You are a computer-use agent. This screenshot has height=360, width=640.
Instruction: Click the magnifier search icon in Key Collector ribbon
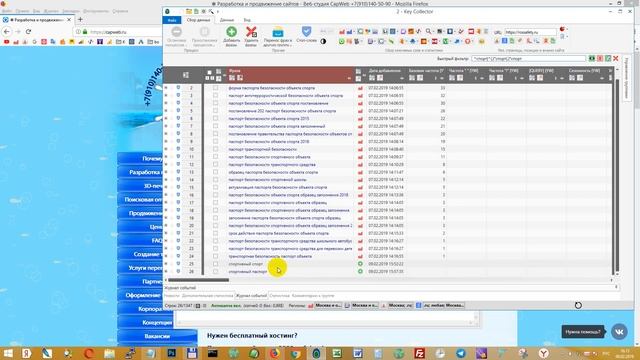(x=428, y=31)
